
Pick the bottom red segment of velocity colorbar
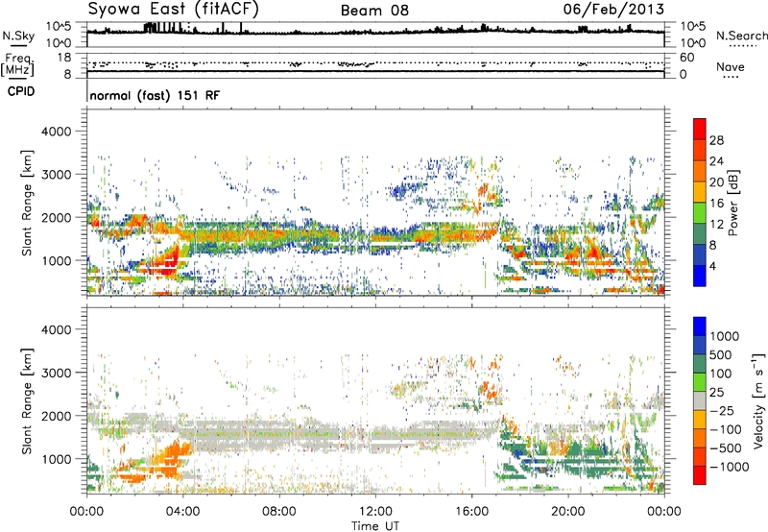point(700,475)
